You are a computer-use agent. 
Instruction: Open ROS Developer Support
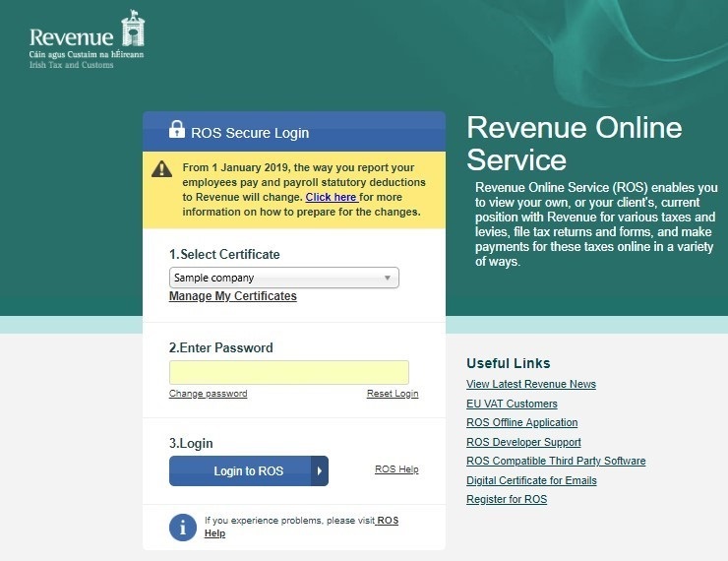(x=523, y=442)
